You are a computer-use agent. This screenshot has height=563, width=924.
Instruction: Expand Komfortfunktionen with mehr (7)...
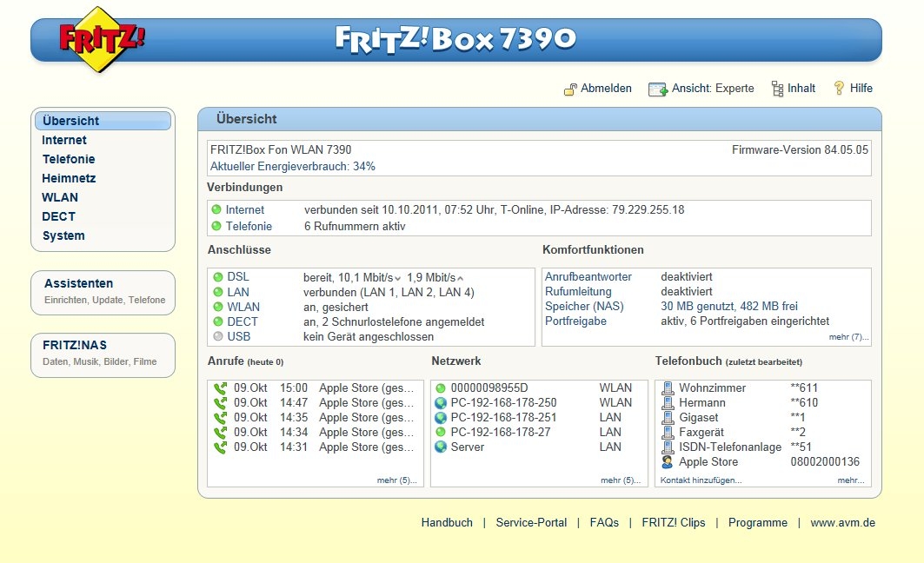[848, 337]
